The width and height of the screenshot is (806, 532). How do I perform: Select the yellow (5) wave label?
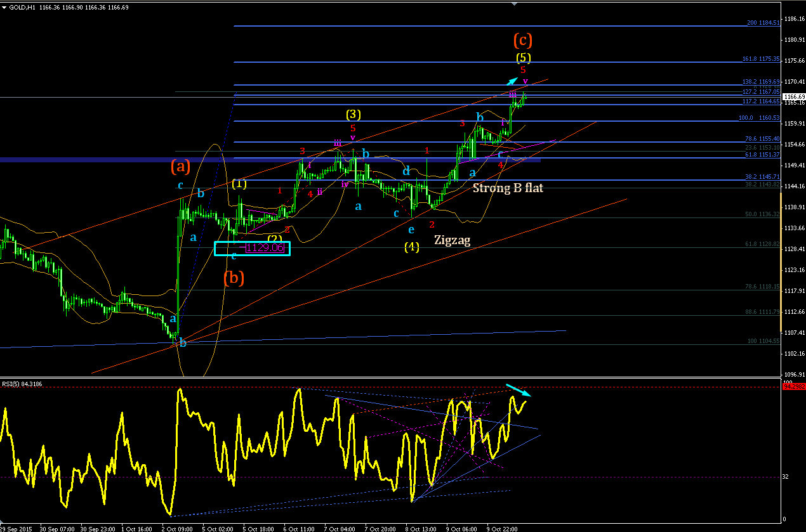point(523,58)
